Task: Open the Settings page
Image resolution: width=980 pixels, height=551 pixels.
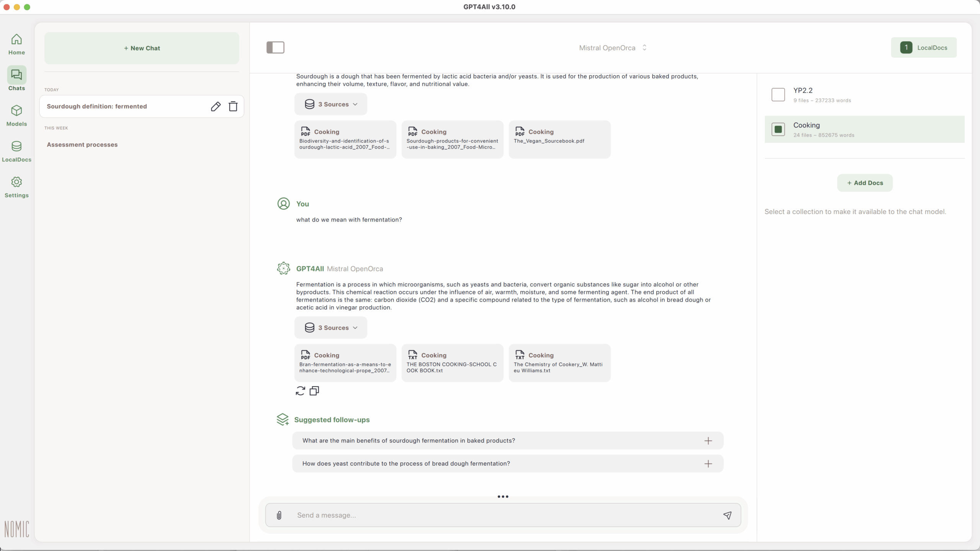Action: 16,187
